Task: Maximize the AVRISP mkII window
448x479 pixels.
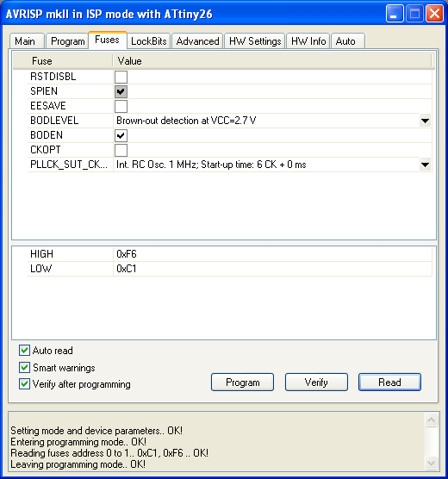Action: coord(414,14)
